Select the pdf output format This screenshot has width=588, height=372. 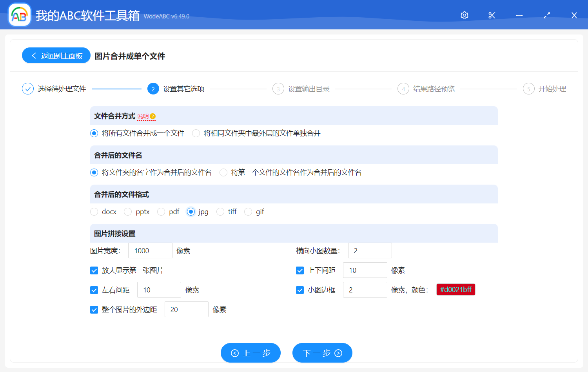(x=161, y=212)
